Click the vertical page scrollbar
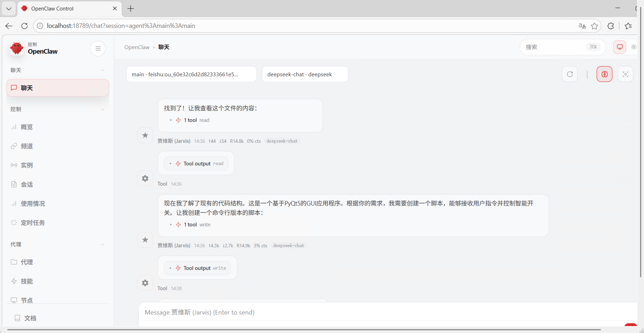This screenshot has width=644, height=333. (x=641, y=142)
